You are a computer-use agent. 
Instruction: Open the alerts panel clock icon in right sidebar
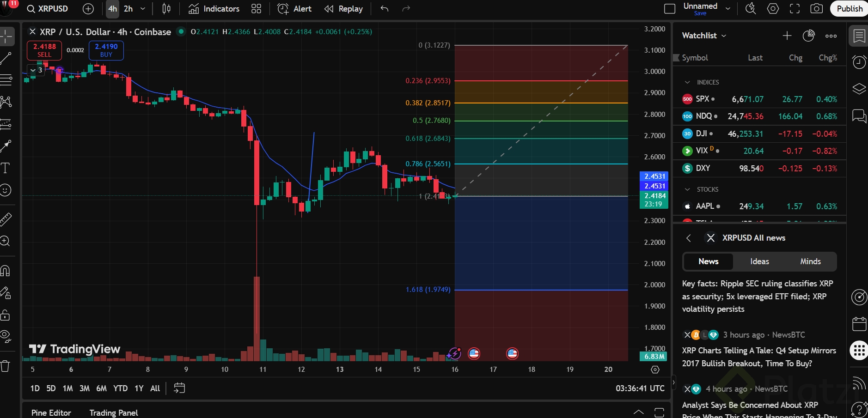pyautogui.click(x=859, y=62)
